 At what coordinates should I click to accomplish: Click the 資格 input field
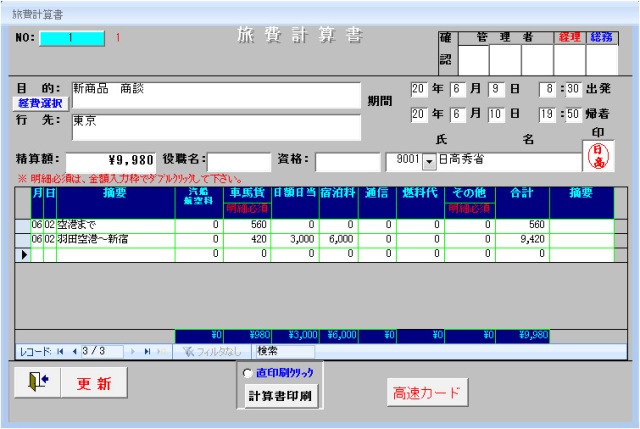pyautogui.click(x=347, y=160)
